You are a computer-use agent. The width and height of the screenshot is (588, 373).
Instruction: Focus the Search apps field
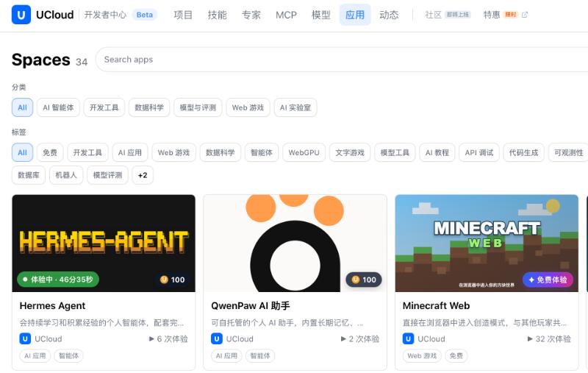[341, 60]
